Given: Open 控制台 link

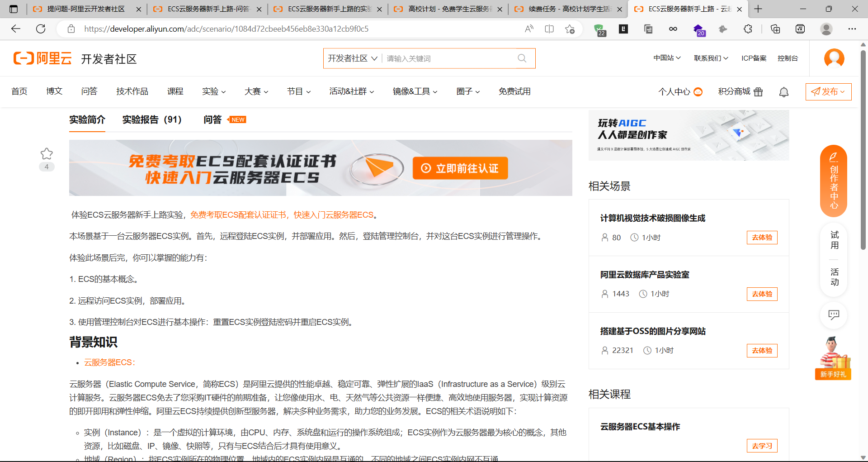Looking at the screenshot, I should pos(788,58).
